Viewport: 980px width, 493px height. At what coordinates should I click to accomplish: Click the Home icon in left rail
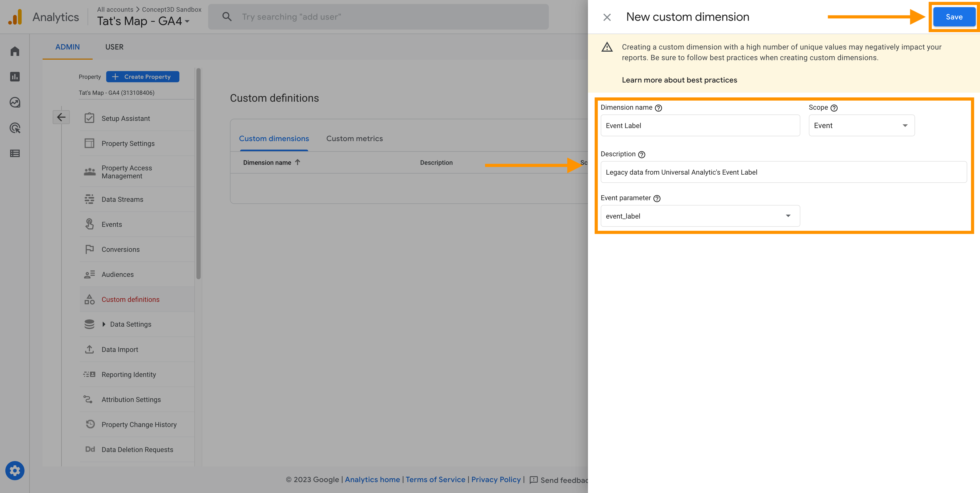tap(15, 51)
